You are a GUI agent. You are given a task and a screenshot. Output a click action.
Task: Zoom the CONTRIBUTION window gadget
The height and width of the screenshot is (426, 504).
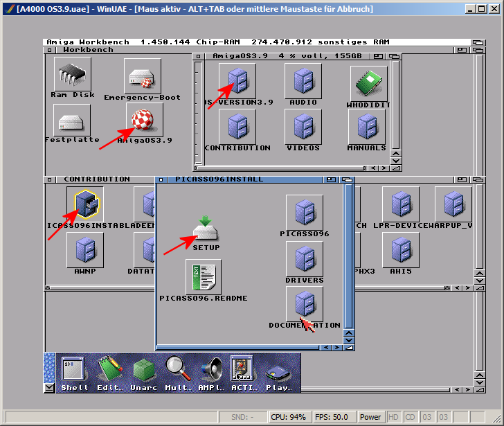click(462, 179)
